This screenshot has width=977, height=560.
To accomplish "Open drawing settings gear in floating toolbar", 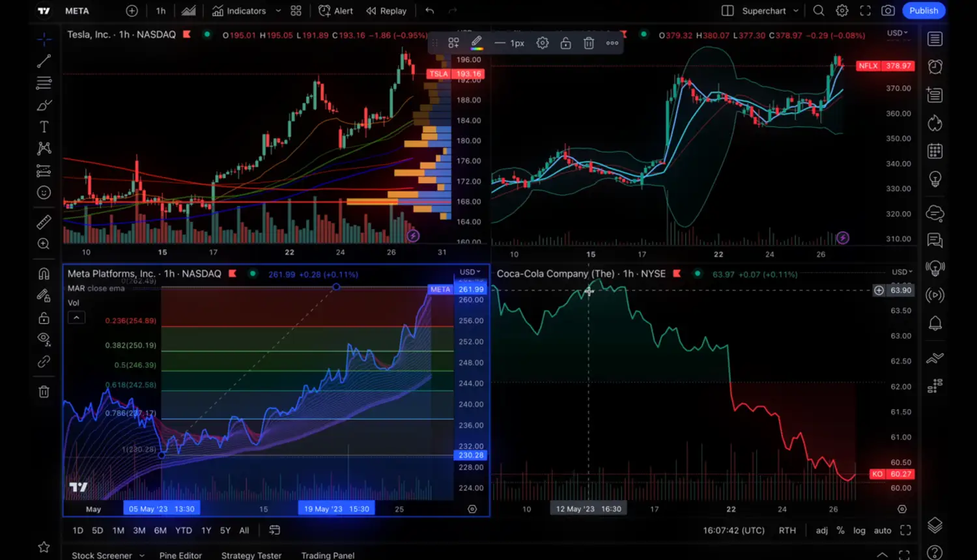I will coord(542,43).
